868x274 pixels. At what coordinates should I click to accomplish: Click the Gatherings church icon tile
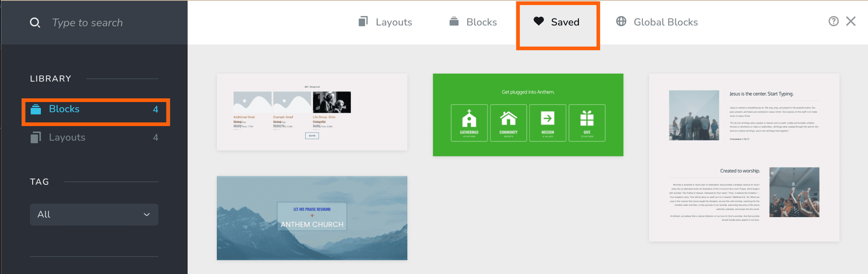pos(469,123)
